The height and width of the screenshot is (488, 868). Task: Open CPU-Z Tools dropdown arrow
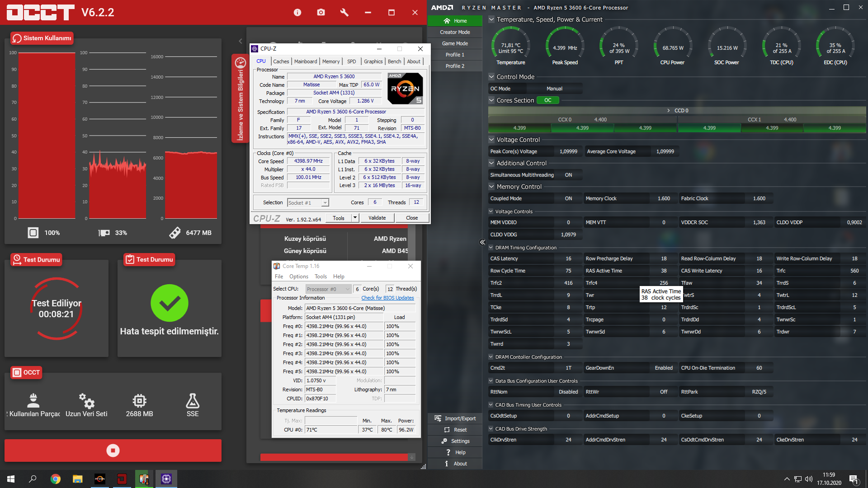pyautogui.click(x=355, y=218)
